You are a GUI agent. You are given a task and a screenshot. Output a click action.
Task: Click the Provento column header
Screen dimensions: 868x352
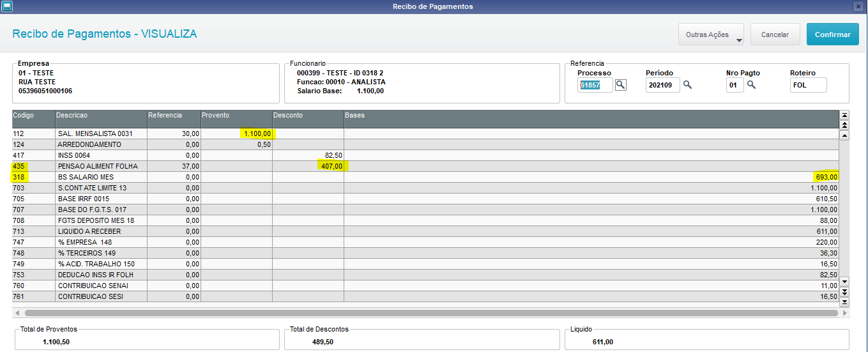point(236,119)
